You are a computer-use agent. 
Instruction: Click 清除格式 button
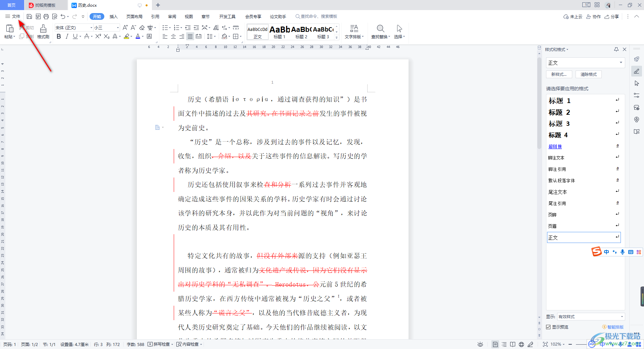(589, 74)
